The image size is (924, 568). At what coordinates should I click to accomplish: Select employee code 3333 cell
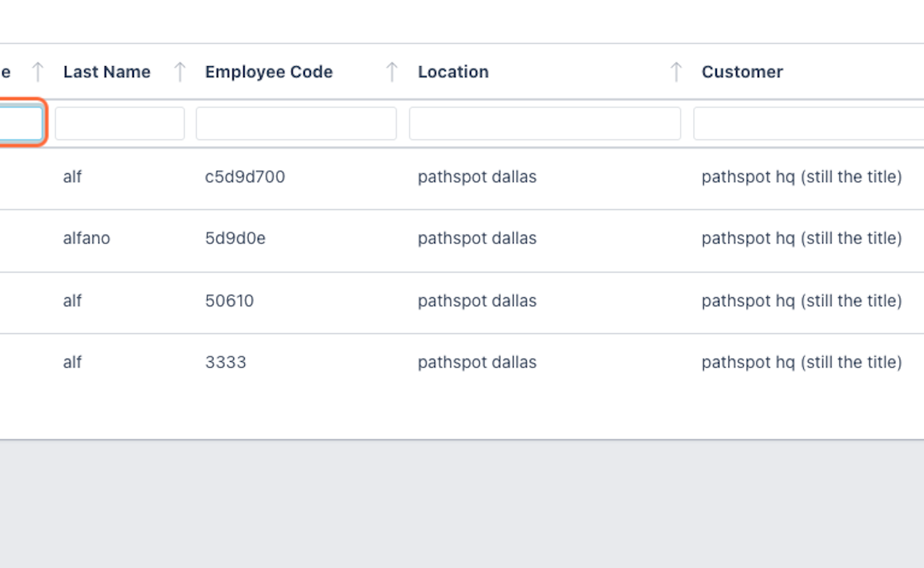226,363
